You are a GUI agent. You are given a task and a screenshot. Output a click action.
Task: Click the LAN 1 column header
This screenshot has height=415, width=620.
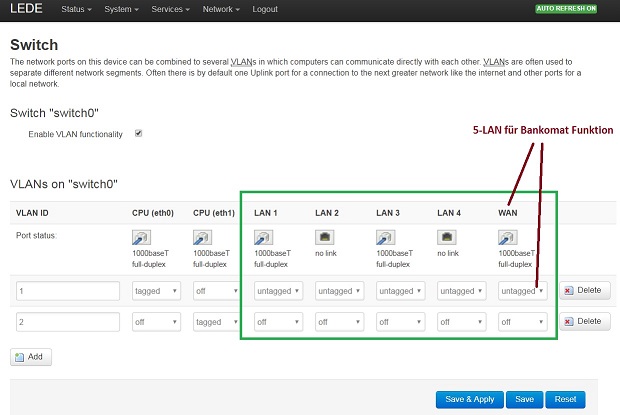pyautogui.click(x=266, y=213)
